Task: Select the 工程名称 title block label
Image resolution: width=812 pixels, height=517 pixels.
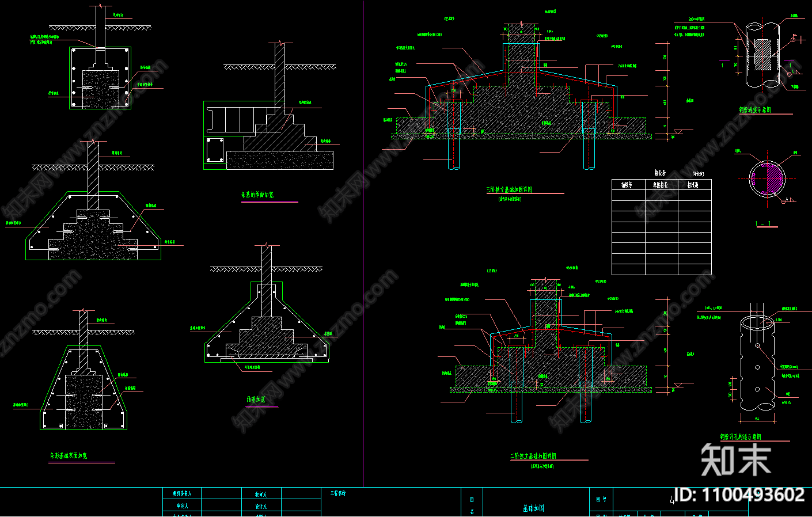Action: coord(338,493)
